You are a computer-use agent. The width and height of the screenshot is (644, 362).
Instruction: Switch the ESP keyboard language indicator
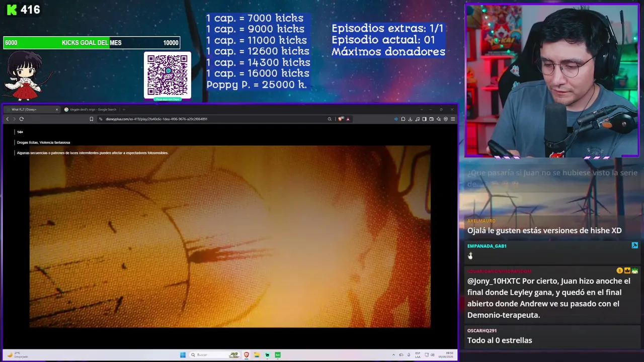pos(418,355)
